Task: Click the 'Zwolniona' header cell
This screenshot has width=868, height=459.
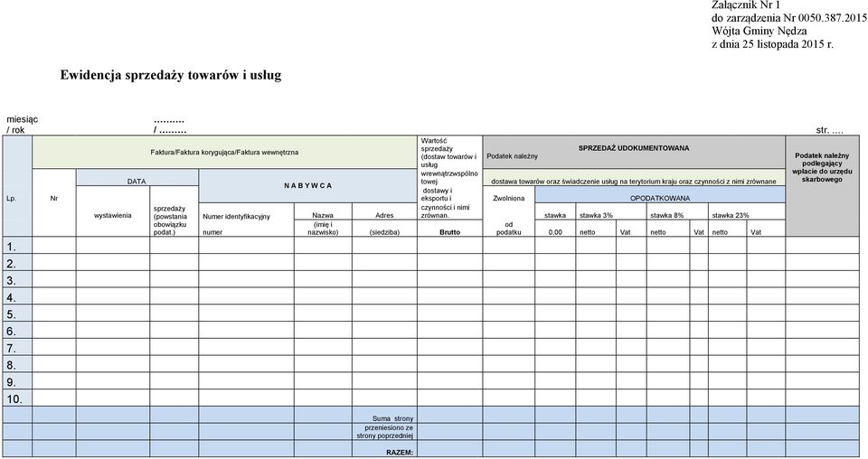Action: coord(509,199)
